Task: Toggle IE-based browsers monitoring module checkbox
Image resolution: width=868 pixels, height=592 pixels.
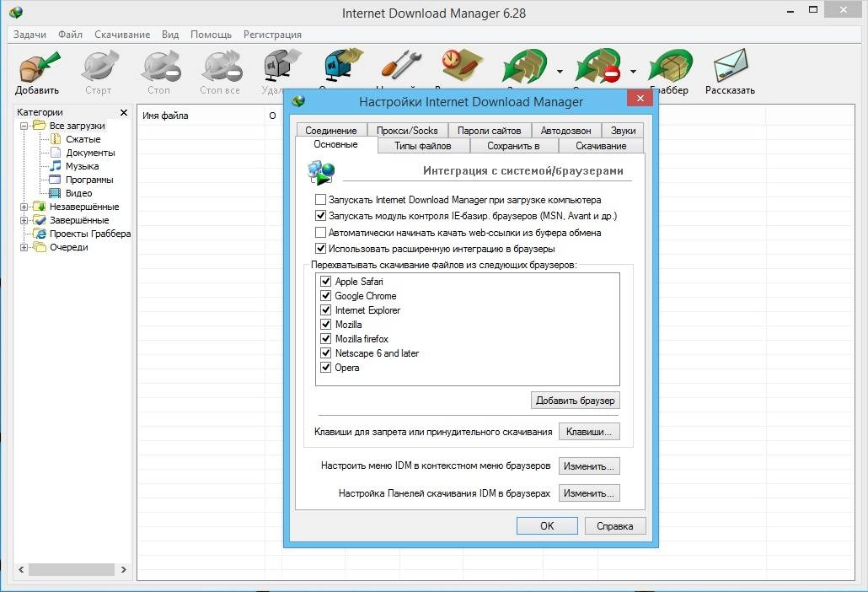Action: 320,215
